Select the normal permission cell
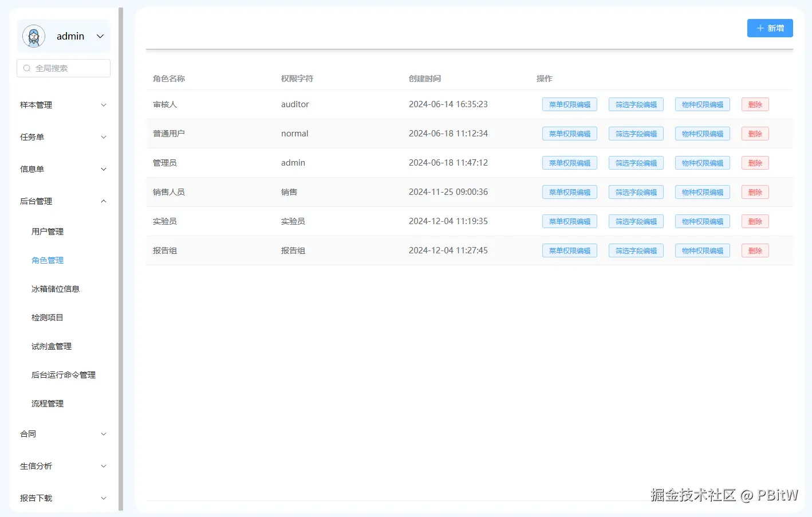Screen dimensions: 812x517 coord(295,134)
